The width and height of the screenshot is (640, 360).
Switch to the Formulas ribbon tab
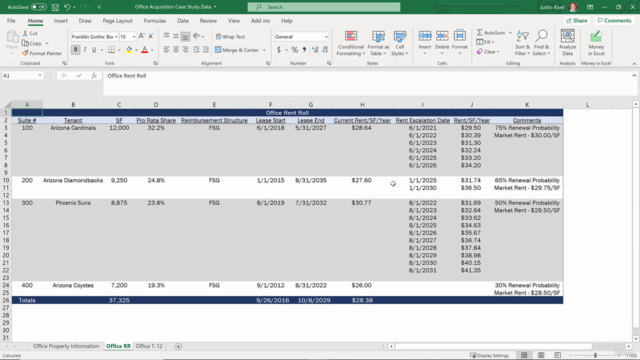click(x=155, y=21)
